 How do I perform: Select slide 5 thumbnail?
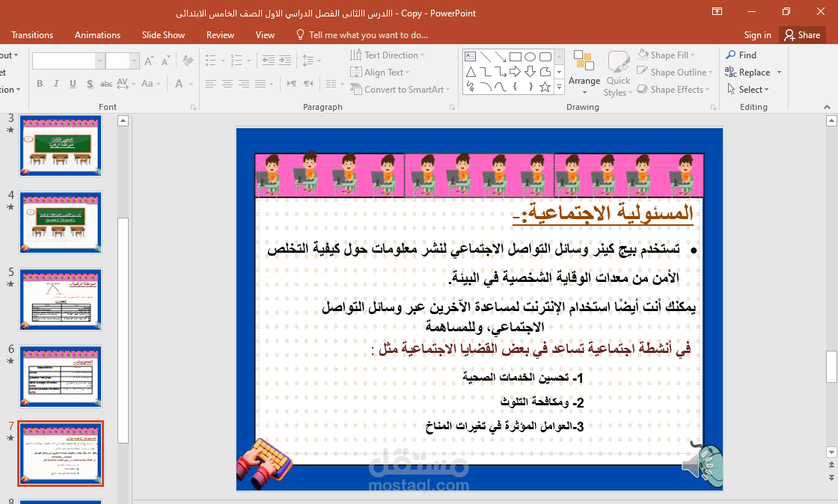pos(61,300)
